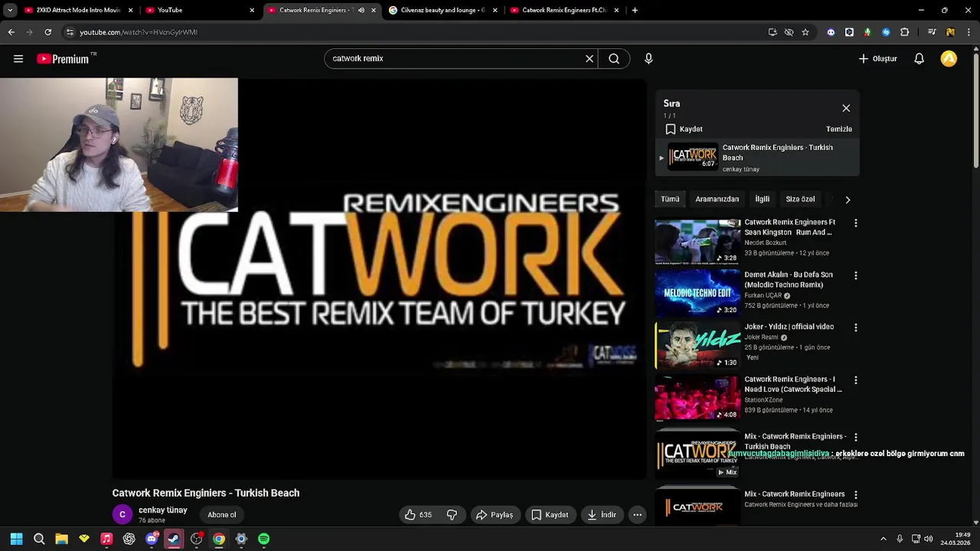Open File Explorer from taskbar
The width and height of the screenshot is (980, 551).
click(x=61, y=539)
